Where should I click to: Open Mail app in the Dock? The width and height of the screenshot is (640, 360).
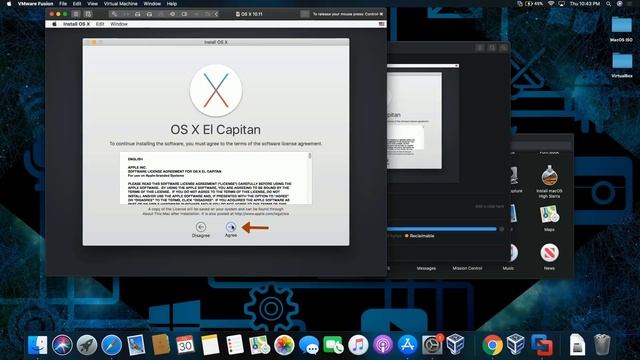tap(136, 345)
